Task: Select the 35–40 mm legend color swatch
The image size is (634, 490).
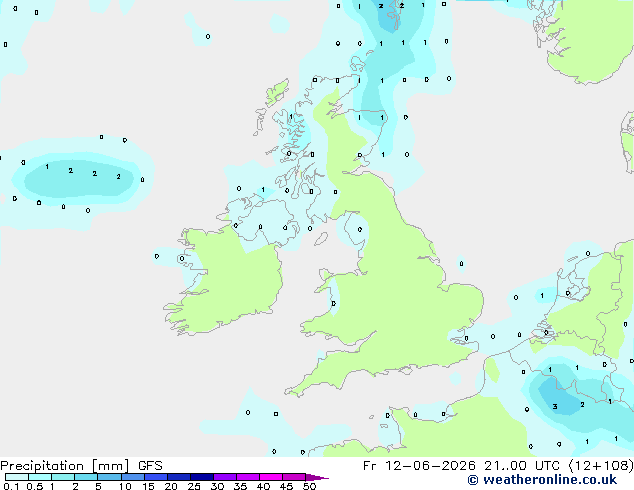Action: [247, 477]
